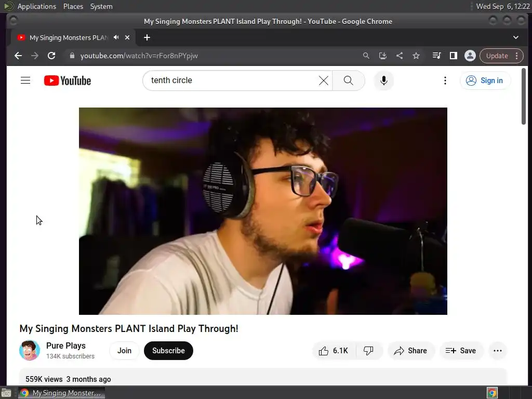Like the video with thumbs up
Screen dimensions: 532x399
[334, 351]
